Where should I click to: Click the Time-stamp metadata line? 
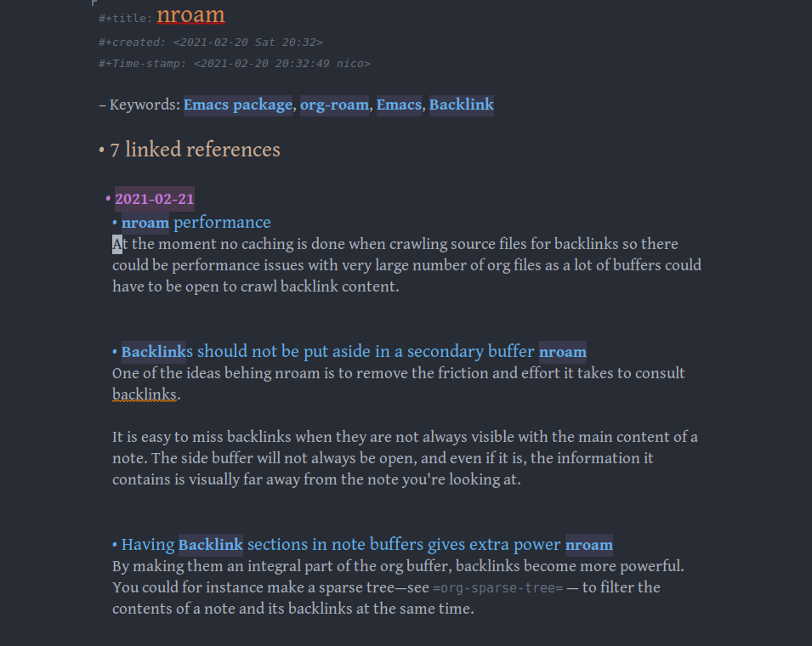coord(234,64)
